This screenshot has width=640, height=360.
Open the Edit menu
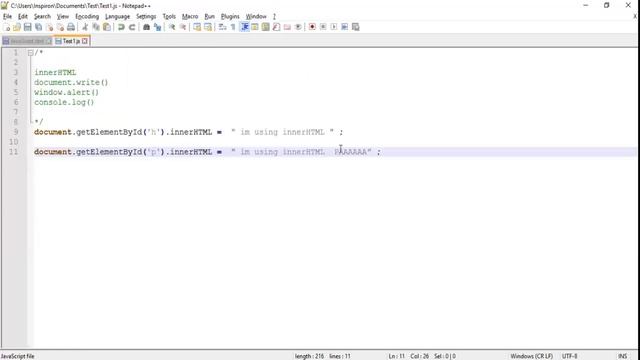click(23, 16)
